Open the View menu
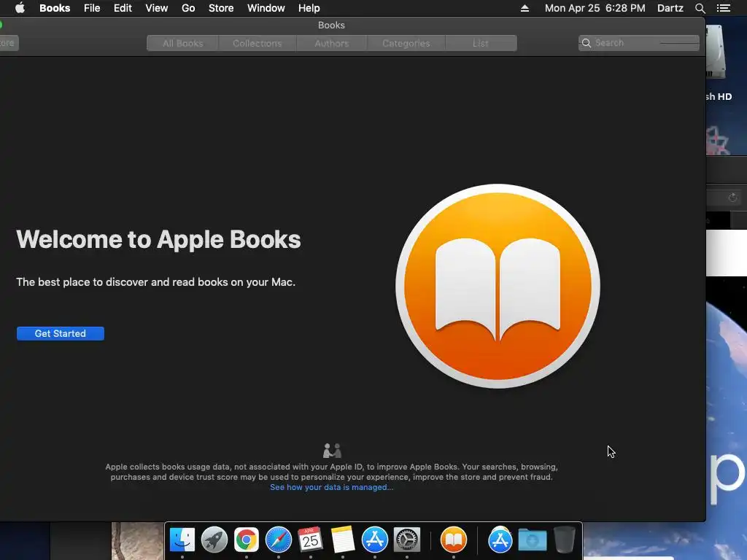747x560 pixels. pos(157,8)
